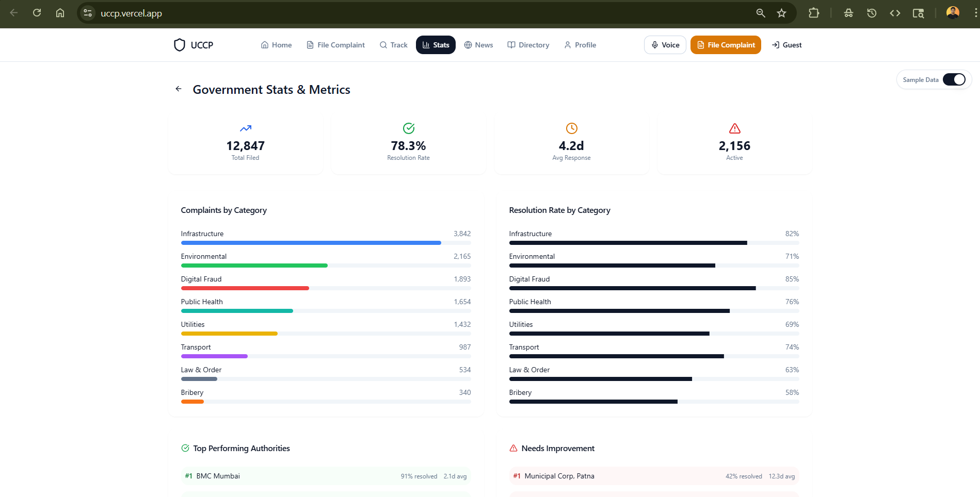
Task: Go to the Track nav item
Action: [394, 45]
